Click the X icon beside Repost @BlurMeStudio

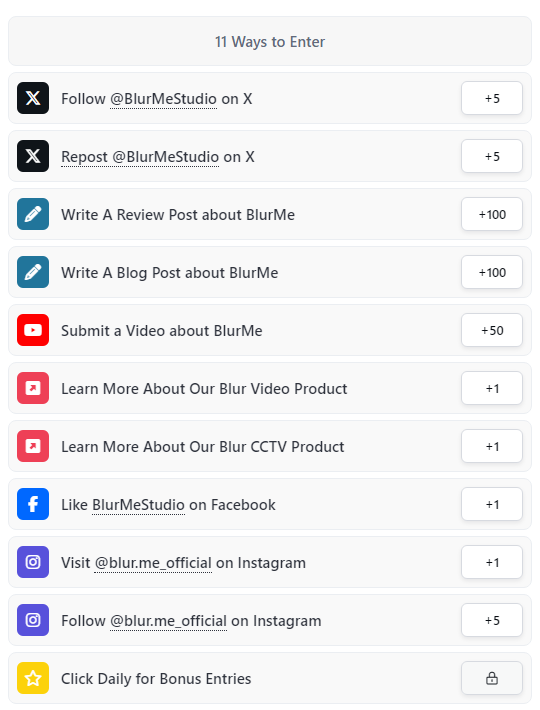33,156
